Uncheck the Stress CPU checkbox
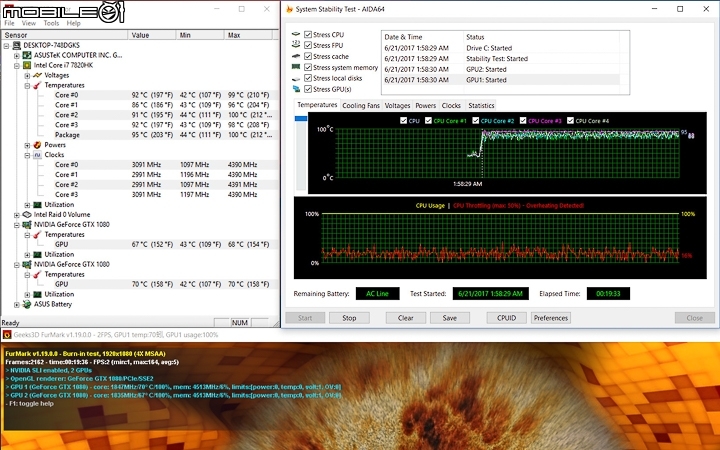Viewport: 720px width, 450px height. coord(308,34)
